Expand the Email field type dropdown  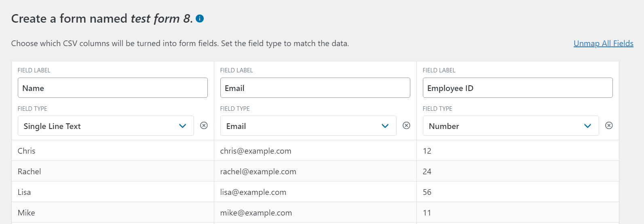308,126
